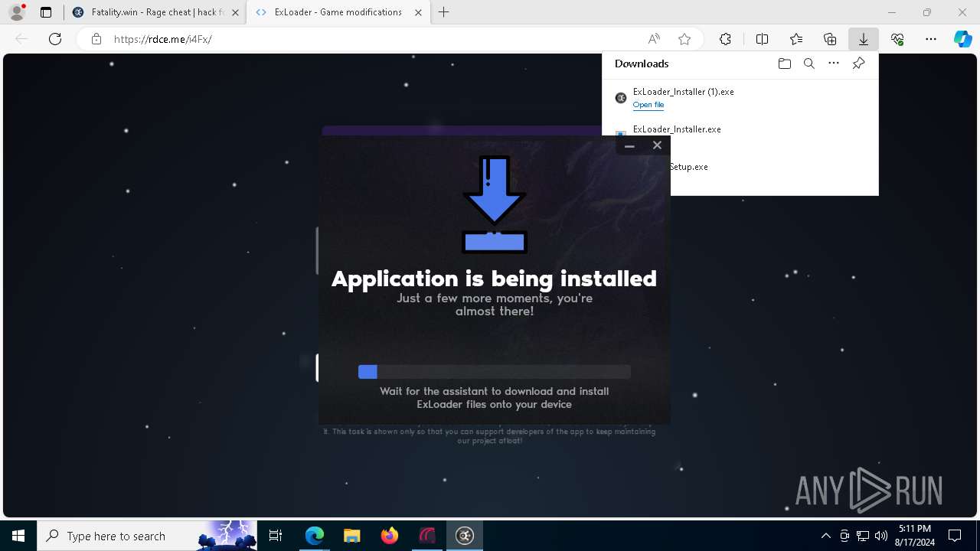The image size is (980, 551).
Task: Close the Fatality.win tab
Action: coord(235,12)
